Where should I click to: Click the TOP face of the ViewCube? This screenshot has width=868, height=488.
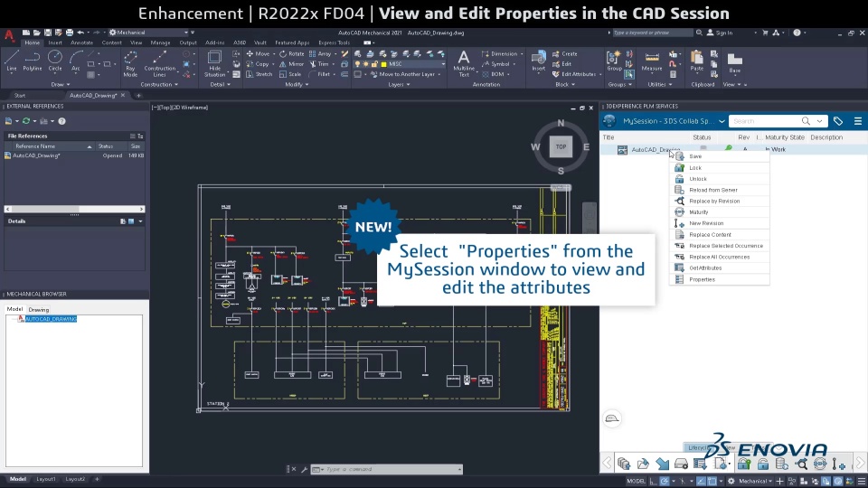(561, 146)
